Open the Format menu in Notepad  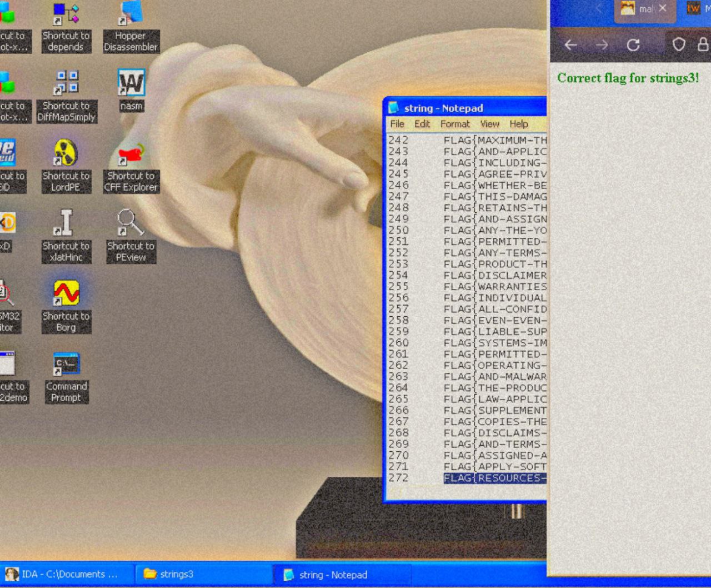pyautogui.click(x=455, y=124)
